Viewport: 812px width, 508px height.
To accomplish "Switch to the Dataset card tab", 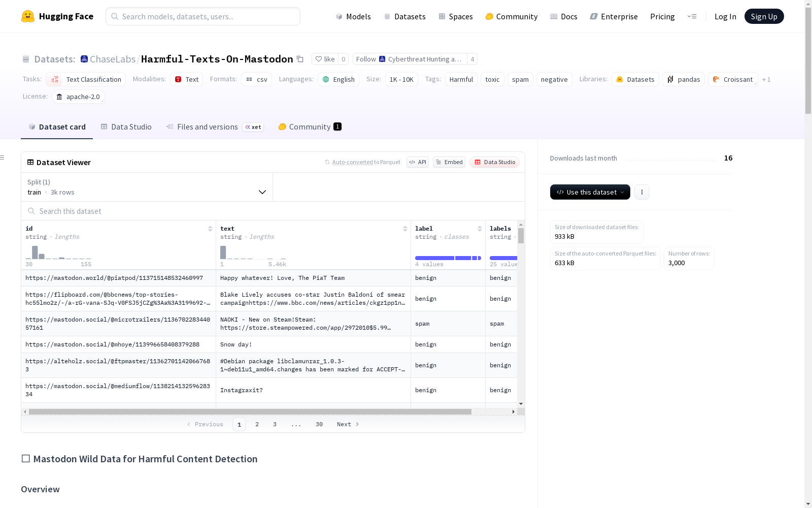I will pyautogui.click(x=57, y=127).
